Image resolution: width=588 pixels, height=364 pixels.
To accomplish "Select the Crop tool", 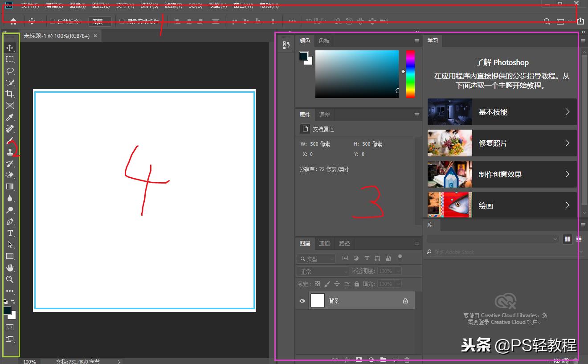I will pyautogui.click(x=10, y=94).
